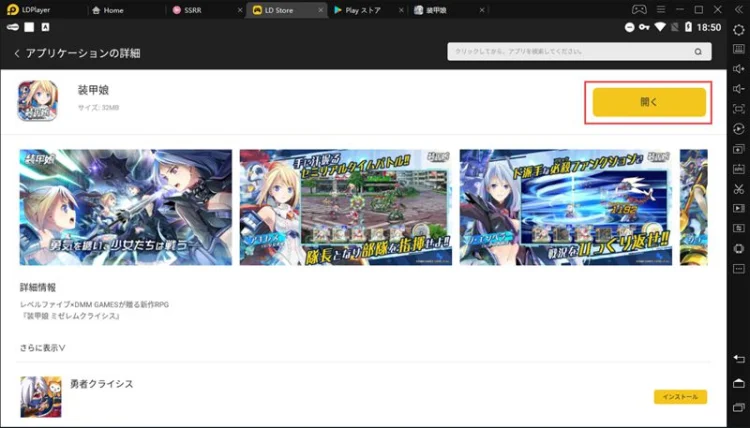Open the セミリアルタイムバトル screenshot
Image resolution: width=750 pixels, height=428 pixels.
coord(346,208)
